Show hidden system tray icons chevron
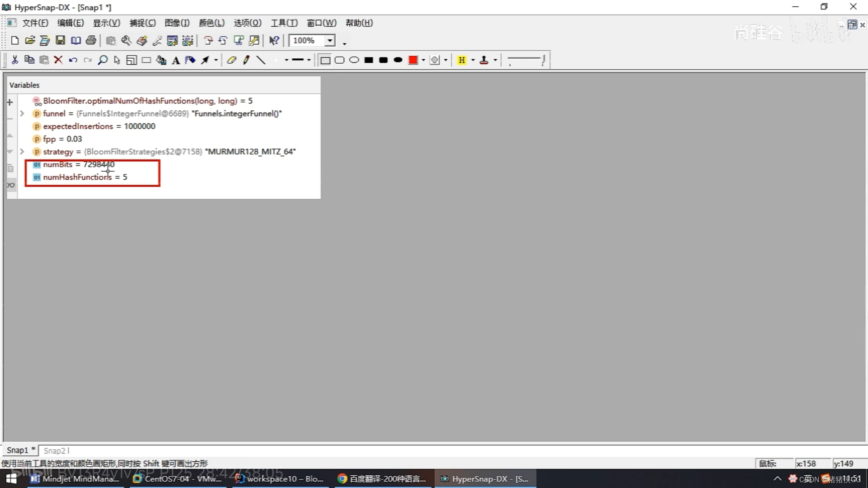The width and height of the screenshot is (868, 488). (777, 479)
